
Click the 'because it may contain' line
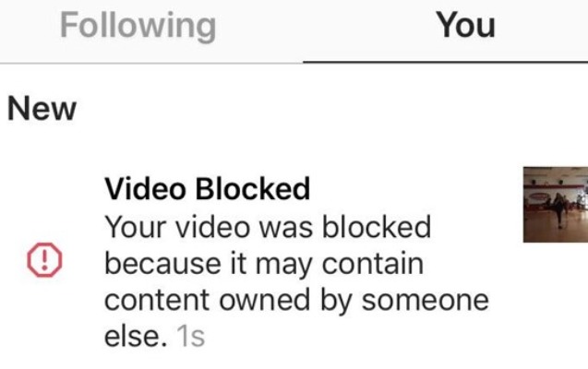264,264
